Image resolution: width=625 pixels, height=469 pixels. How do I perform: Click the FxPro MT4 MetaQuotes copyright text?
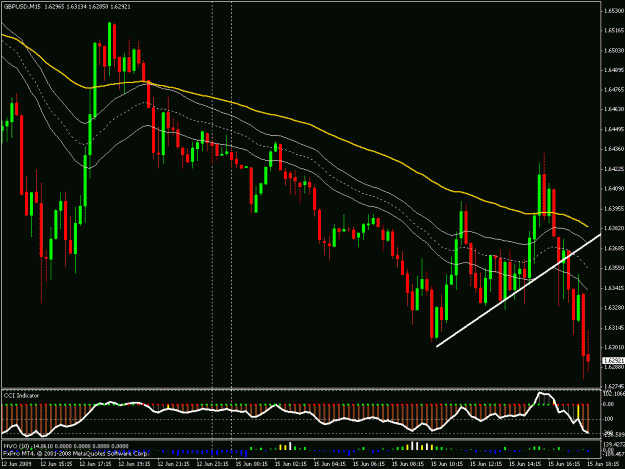coord(76,453)
